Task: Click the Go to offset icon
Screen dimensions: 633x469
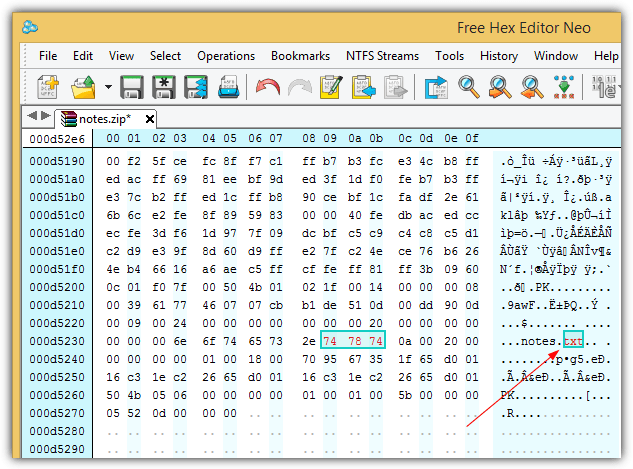Action: point(436,87)
